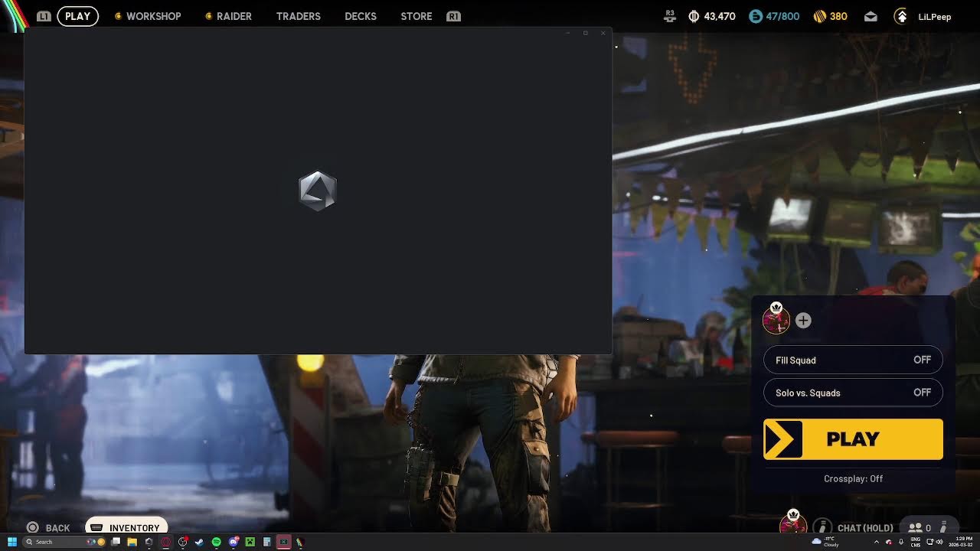Click the L1 previous-tab icon
980x551 pixels.
pos(44,16)
